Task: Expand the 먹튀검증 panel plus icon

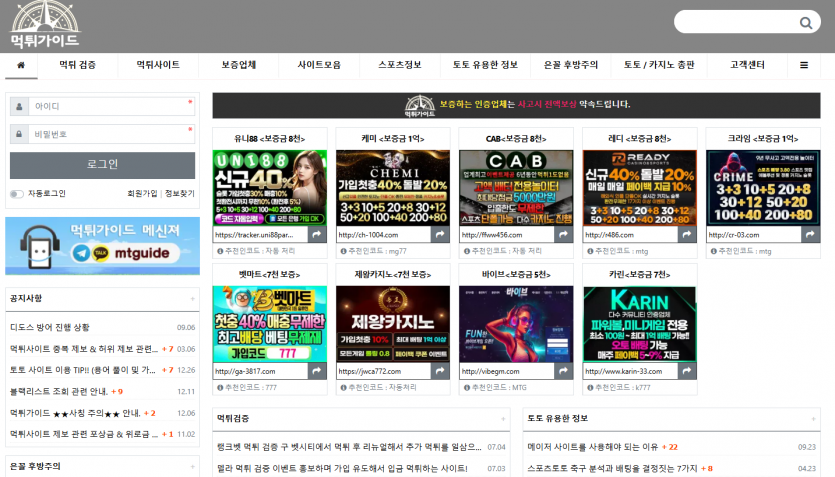Action: [503, 419]
